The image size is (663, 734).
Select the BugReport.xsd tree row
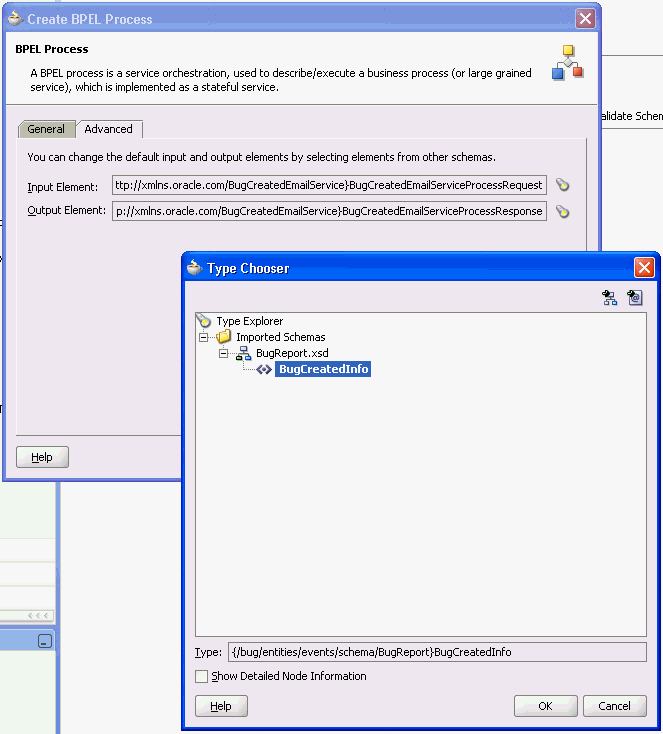[x=292, y=353]
